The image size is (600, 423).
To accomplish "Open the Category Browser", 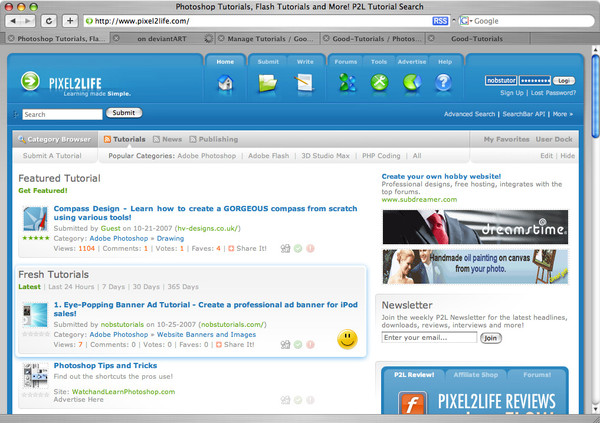I will (55, 139).
